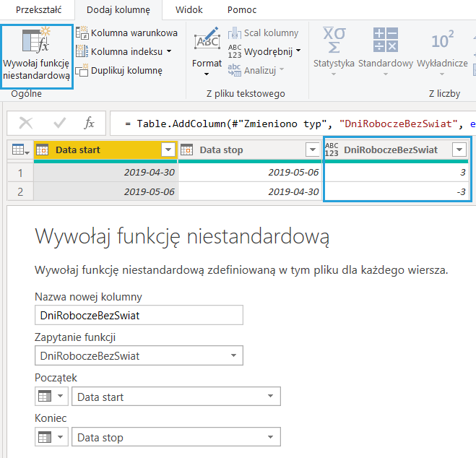Expand DniRoboczeBezSwiat column filter dropdown
The image size is (476, 458).
point(459,150)
